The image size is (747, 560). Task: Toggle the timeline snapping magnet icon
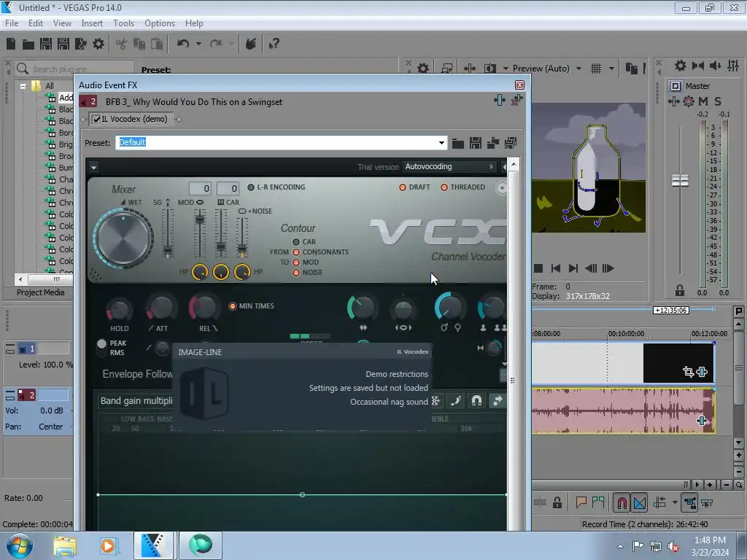click(622, 502)
